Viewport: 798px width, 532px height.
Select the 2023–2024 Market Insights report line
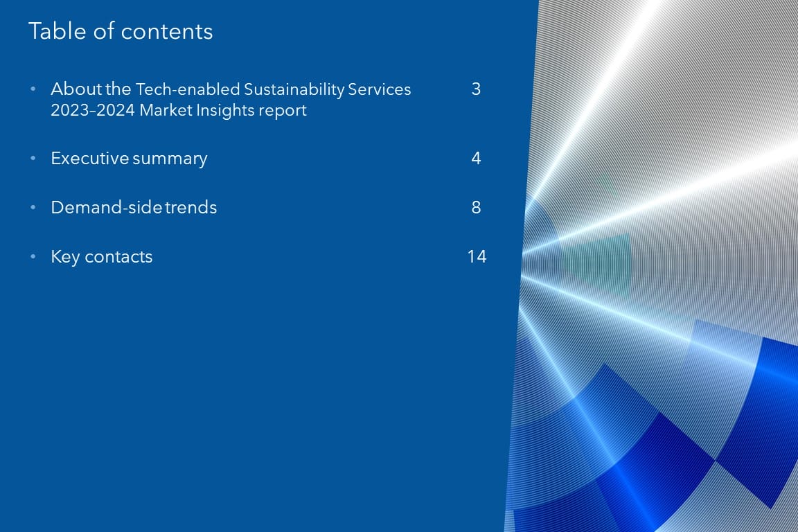pyautogui.click(x=178, y=110)
